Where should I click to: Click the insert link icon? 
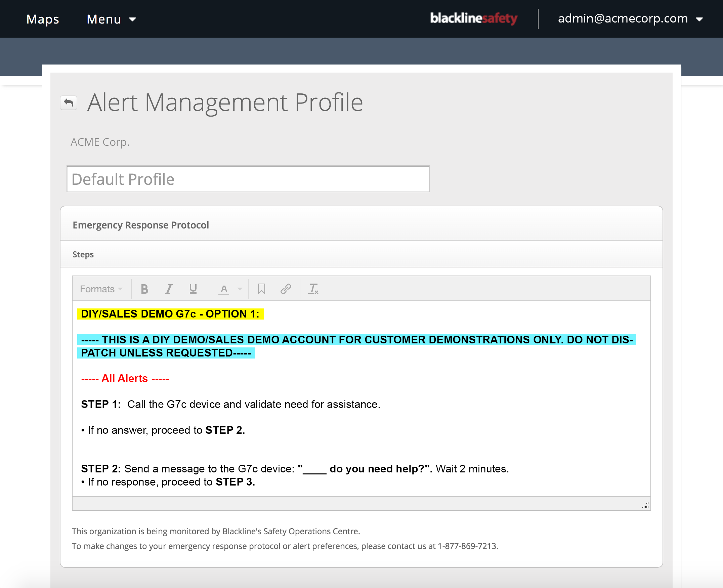coord(286,289)
